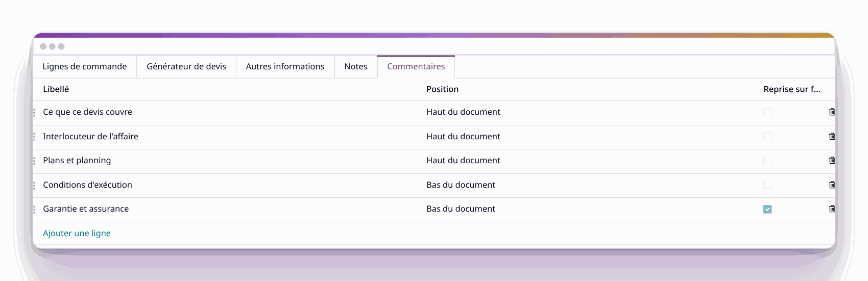Click drag handle of 'Plans et planning'
868x281 pixels.
34,161
